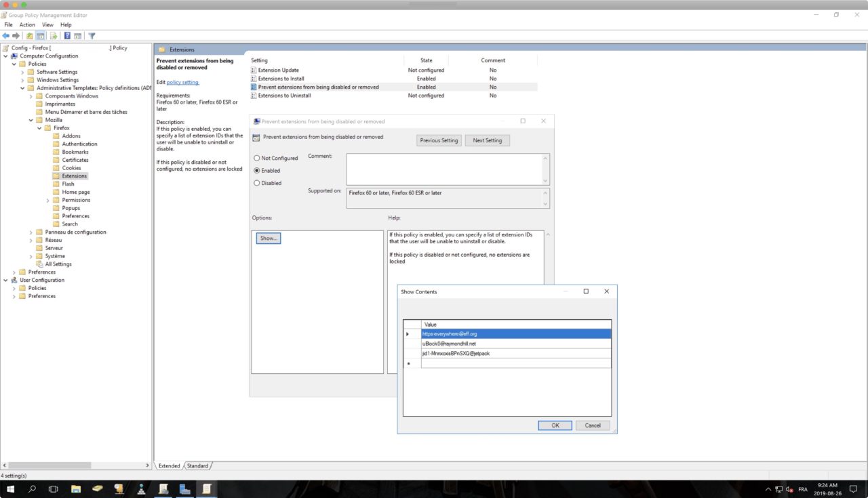Click the Forward arrow in the toolbar
This screenshot has height=498, width=868.
(16, 36)
